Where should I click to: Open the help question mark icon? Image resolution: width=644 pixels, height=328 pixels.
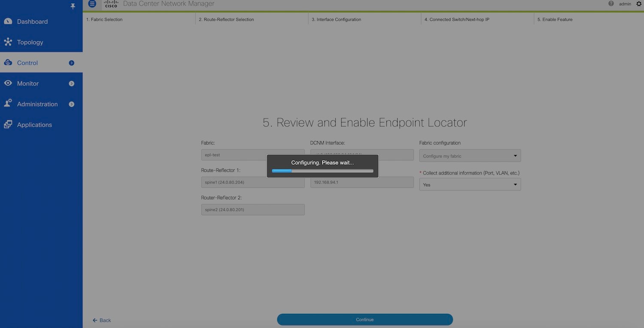tap(611, 3)
